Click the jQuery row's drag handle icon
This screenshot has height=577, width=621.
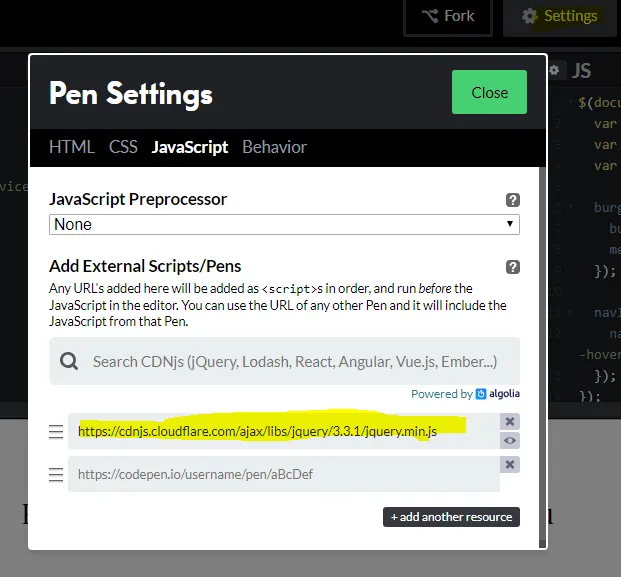tap(56, 432)
